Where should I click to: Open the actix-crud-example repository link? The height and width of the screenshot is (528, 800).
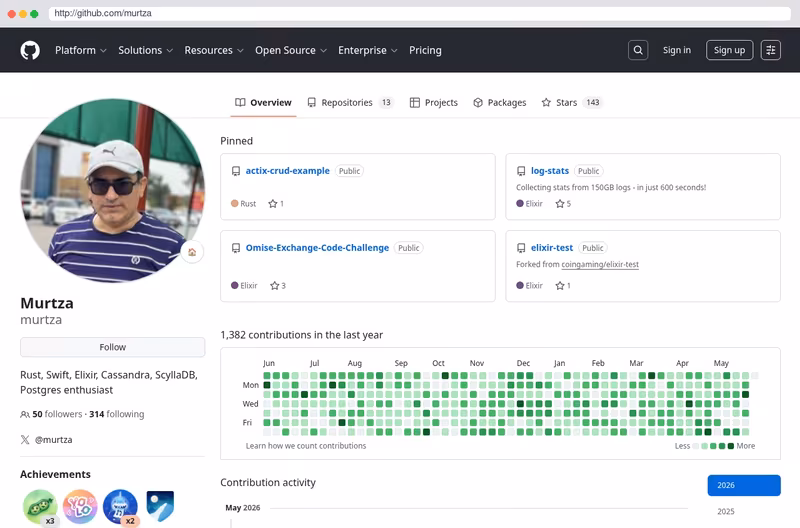point(287,171)
